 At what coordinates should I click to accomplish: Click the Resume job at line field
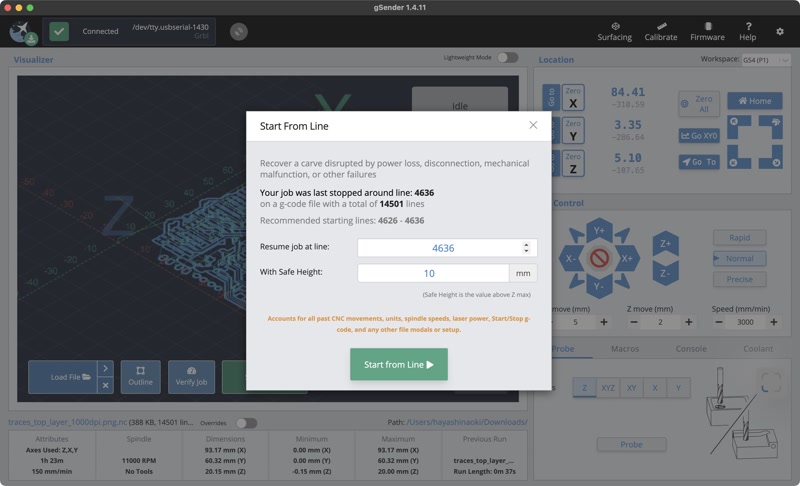click(x=447, y=248)
